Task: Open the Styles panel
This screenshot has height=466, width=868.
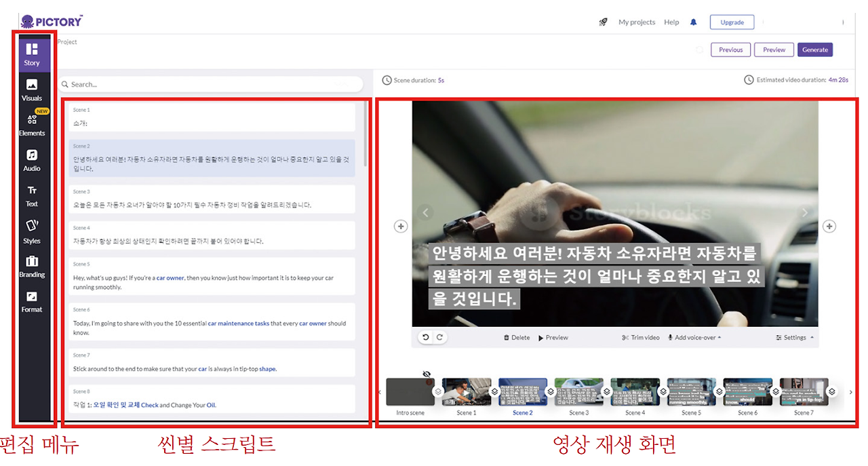Action: point(32,231)
